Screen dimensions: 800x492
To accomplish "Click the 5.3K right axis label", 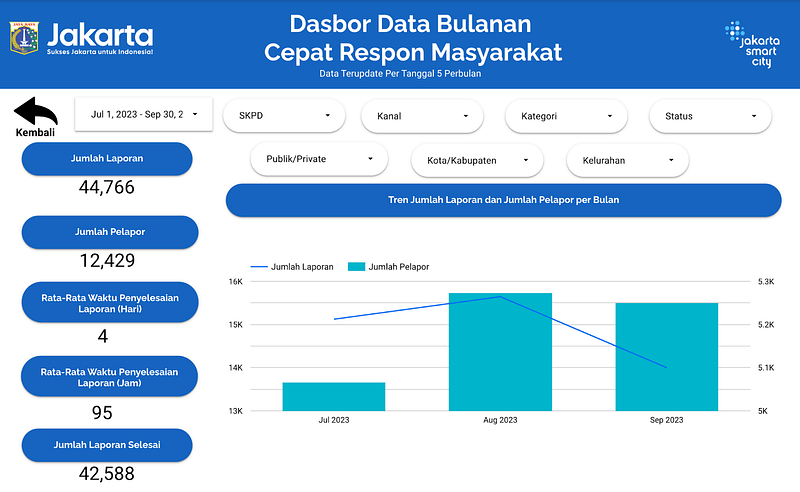I will coord(766,282).
